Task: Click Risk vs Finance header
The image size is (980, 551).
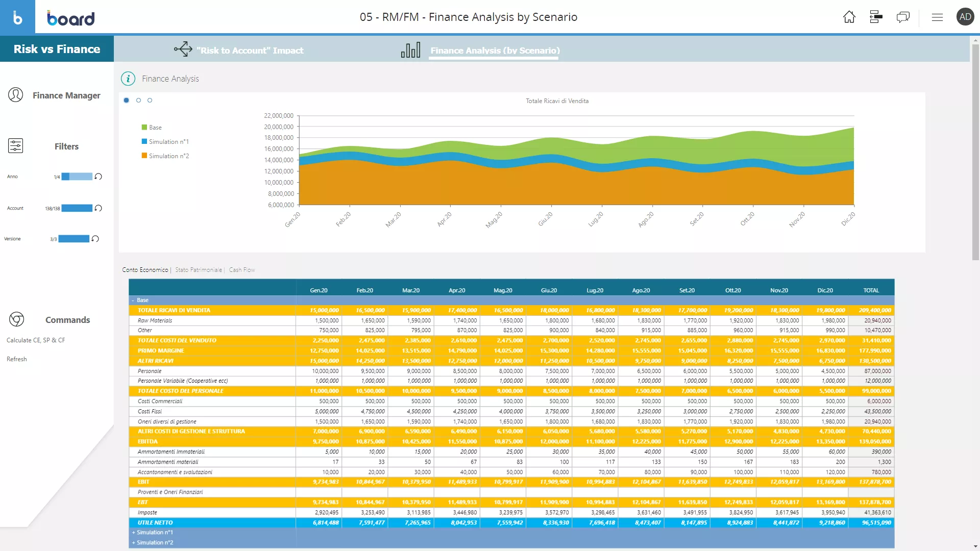Action: tap(57, 49)
